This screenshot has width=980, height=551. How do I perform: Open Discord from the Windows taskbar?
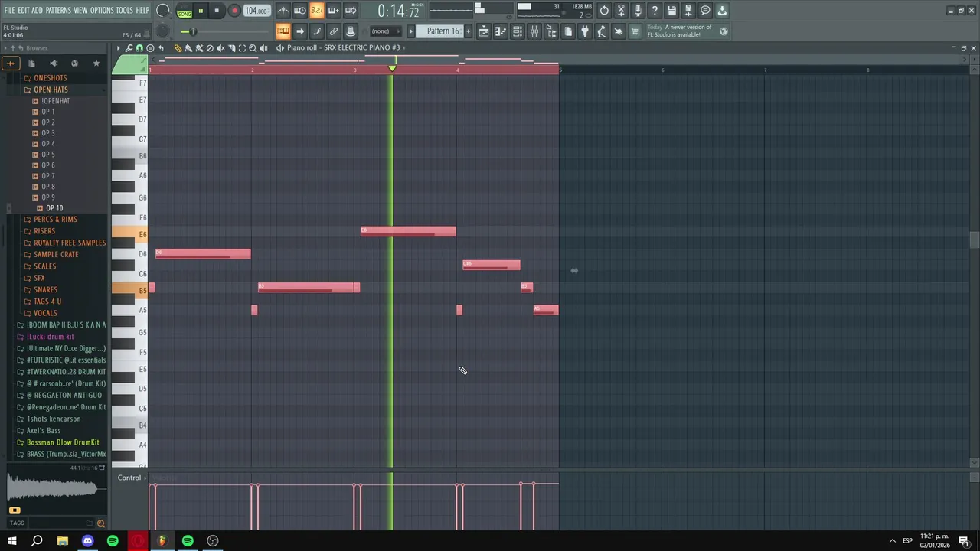87,541
